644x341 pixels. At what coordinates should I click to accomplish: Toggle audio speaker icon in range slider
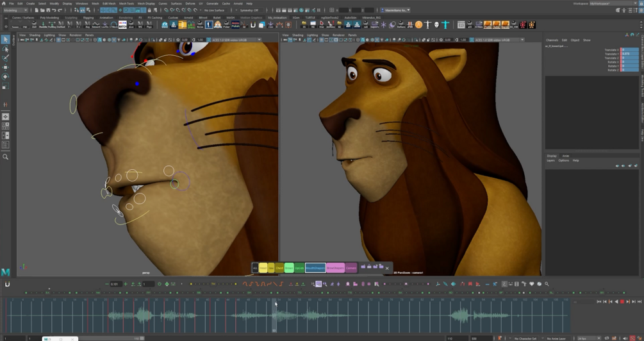[x=625, y=338]
